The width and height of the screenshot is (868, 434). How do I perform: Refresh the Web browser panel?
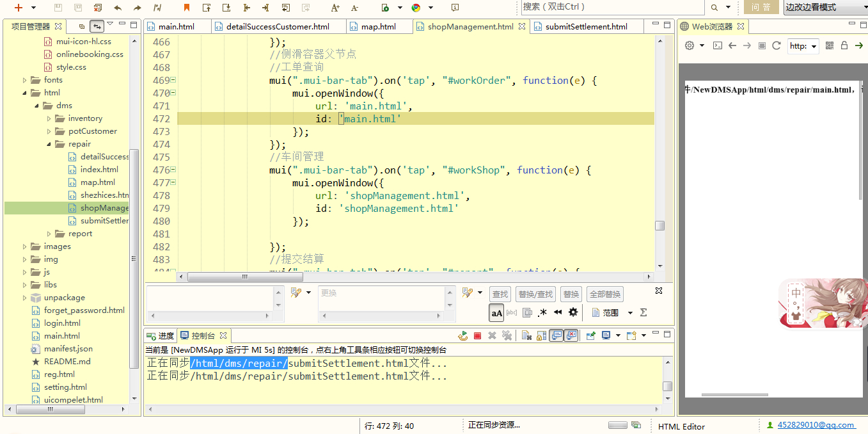[777, 45]
